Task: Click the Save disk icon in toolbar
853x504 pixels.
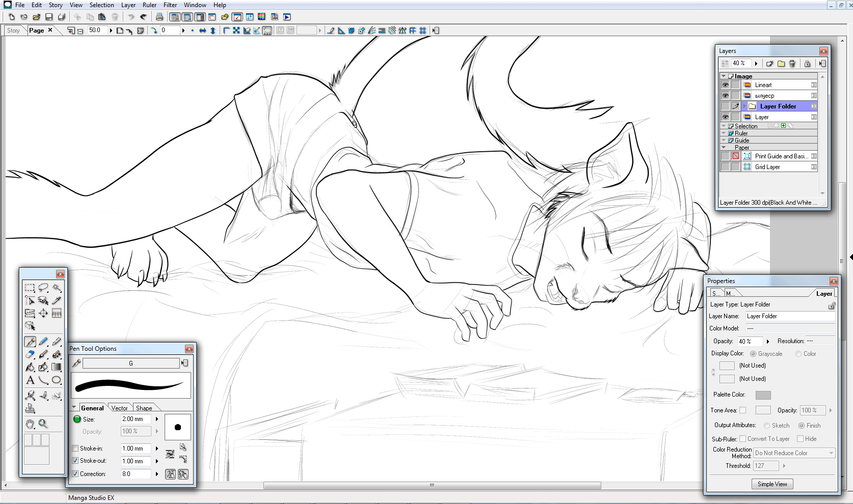Action: [x=49, y=17]
